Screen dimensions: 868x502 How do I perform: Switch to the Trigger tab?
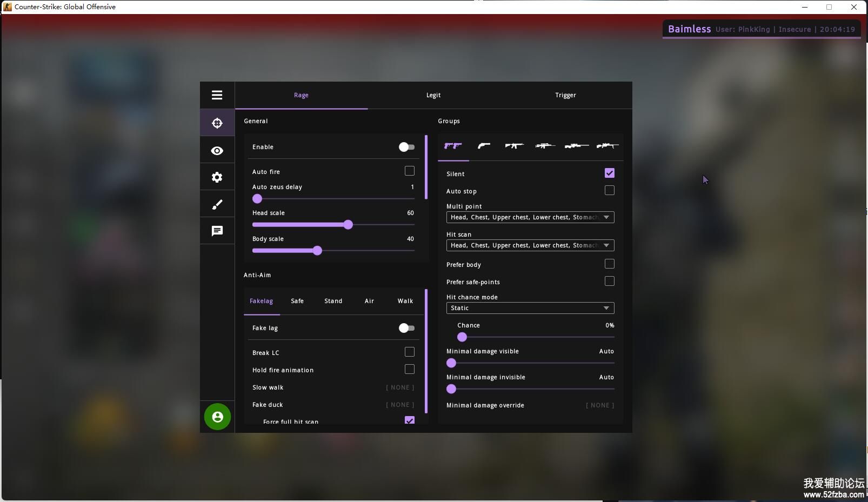coord(565,95)
